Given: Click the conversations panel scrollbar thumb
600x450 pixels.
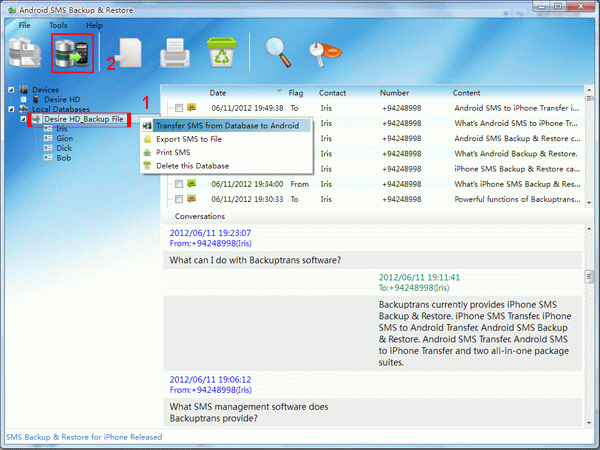Looking at the screenshot, I should [x=589, y=276].
